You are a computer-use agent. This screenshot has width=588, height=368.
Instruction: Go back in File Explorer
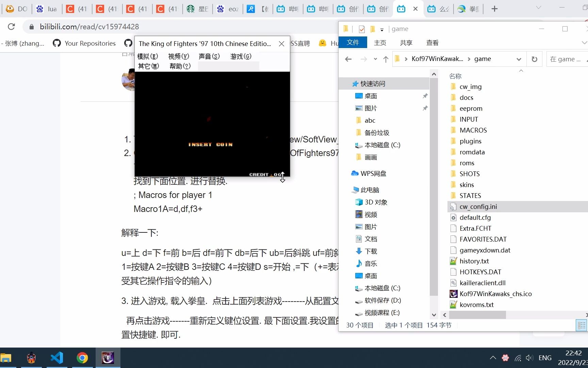(x=348, y=59)
